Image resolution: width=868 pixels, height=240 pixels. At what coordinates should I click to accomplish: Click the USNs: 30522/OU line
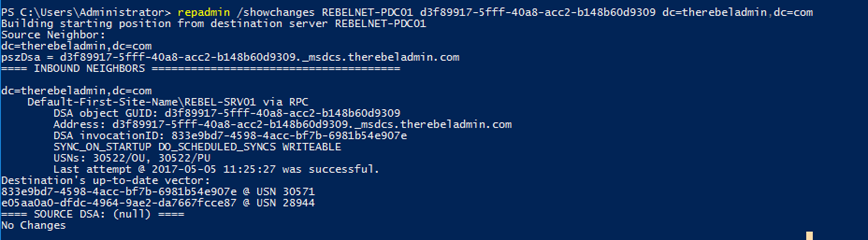132,158
